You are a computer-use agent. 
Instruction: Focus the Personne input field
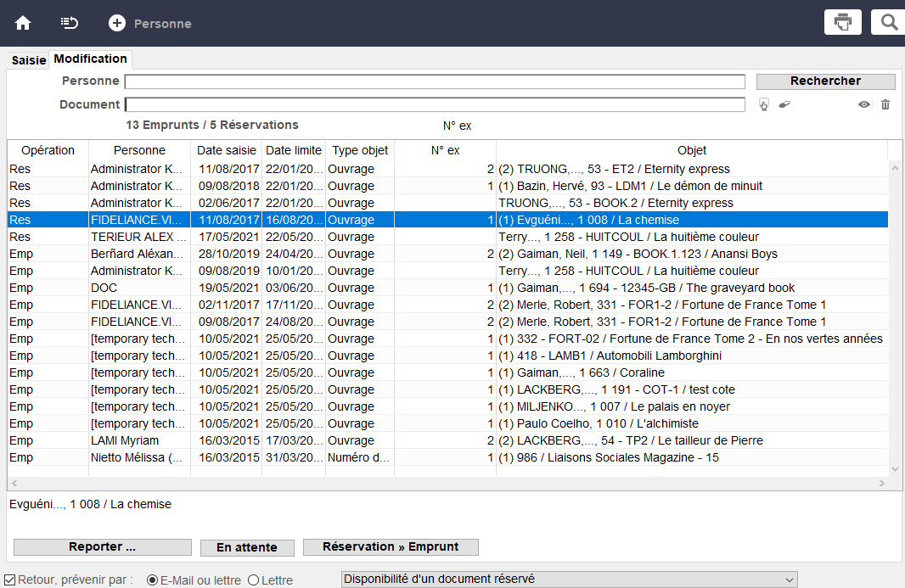(x=436, y=81)
